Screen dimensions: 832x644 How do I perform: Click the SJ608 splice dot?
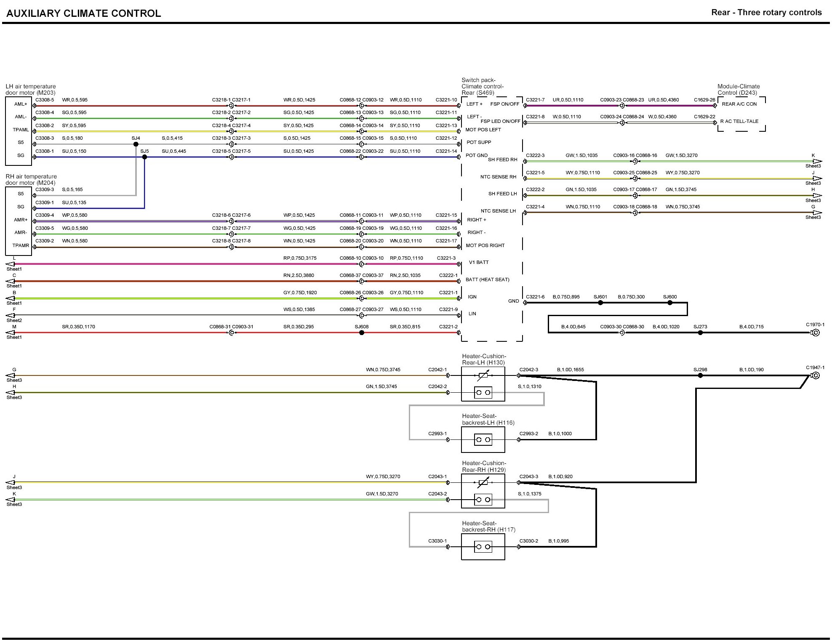[x=361, y=333]
